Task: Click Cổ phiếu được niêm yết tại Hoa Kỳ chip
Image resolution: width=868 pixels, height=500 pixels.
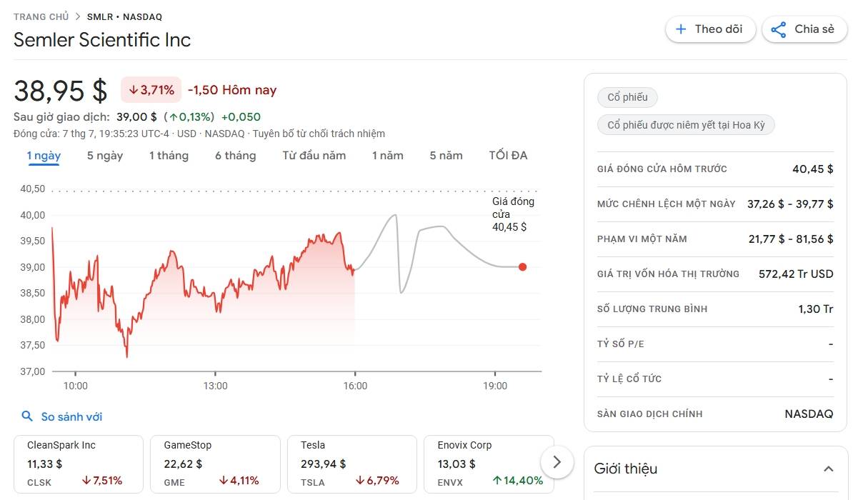Action: pyautogui.click(x=686, y=125)
